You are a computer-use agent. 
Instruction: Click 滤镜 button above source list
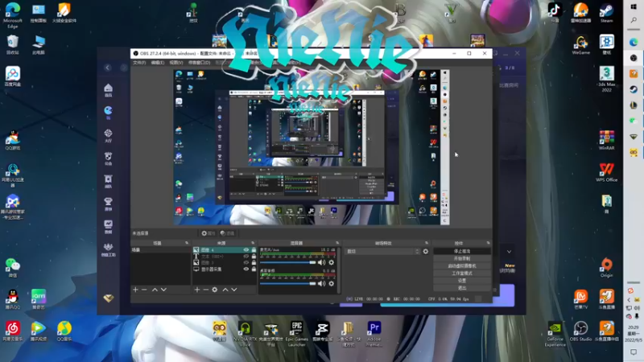[227, 233]
